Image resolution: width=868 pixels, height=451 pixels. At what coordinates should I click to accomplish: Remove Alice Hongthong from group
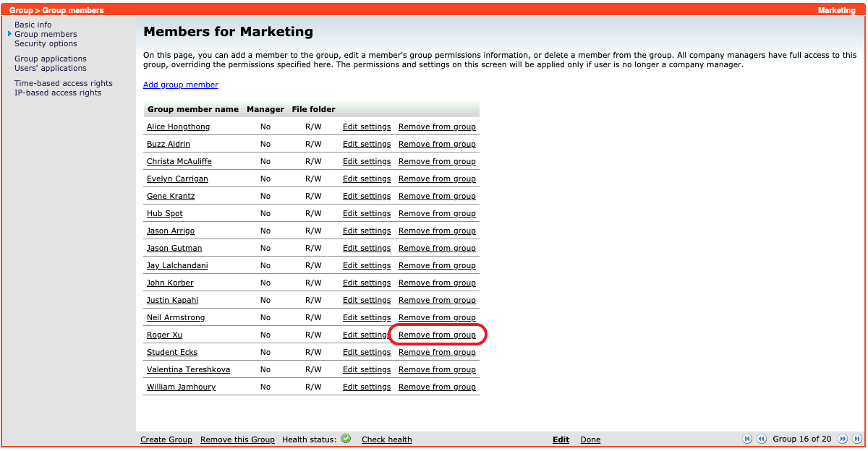pyautogui.click(x=437, y=126)
